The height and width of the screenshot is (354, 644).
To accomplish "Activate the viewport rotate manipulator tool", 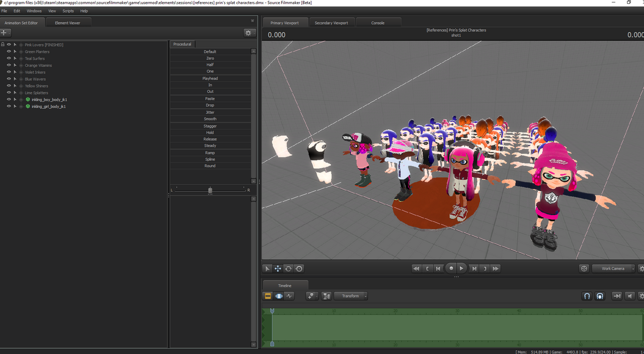I will point(288,269).
